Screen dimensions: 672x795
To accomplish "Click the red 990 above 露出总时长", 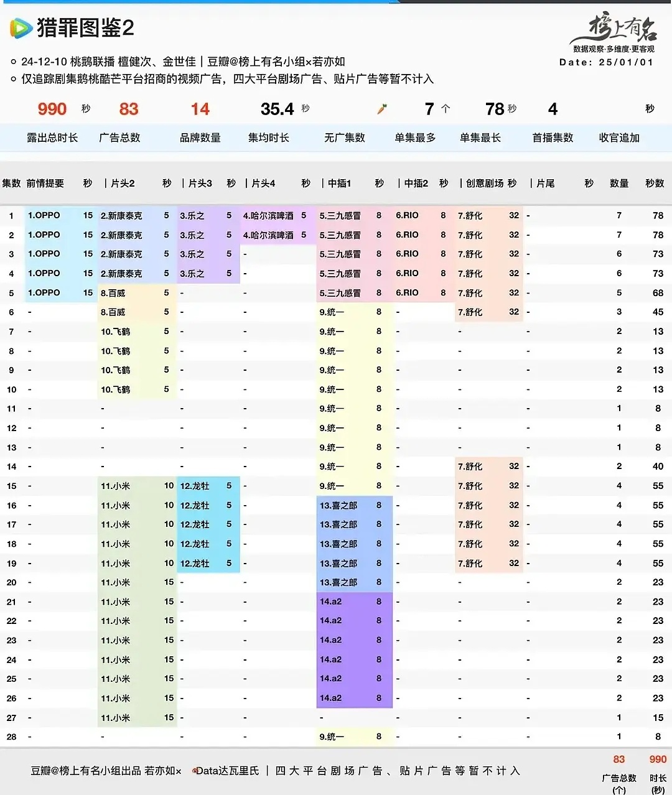I will click(x=52, y=109).
